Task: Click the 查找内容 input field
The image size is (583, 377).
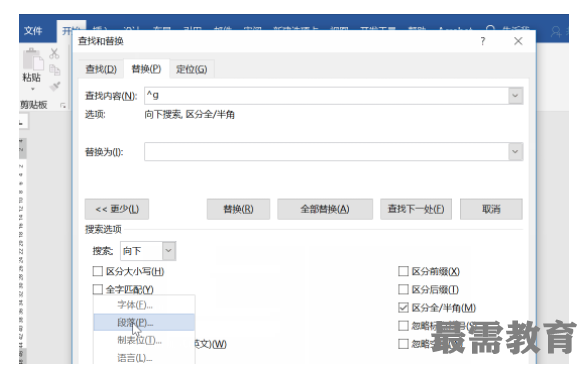Action: click(x=326, y=96)
